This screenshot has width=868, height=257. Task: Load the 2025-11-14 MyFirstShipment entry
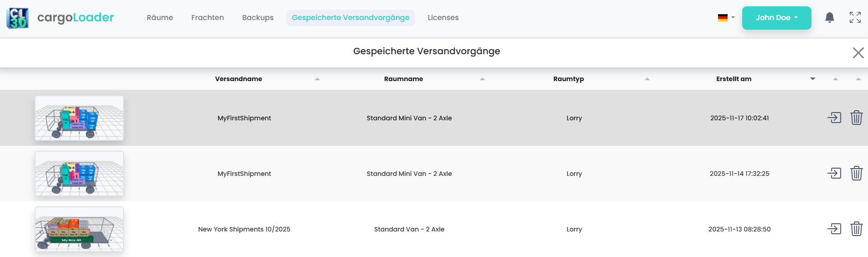click(x=834, y=174)
